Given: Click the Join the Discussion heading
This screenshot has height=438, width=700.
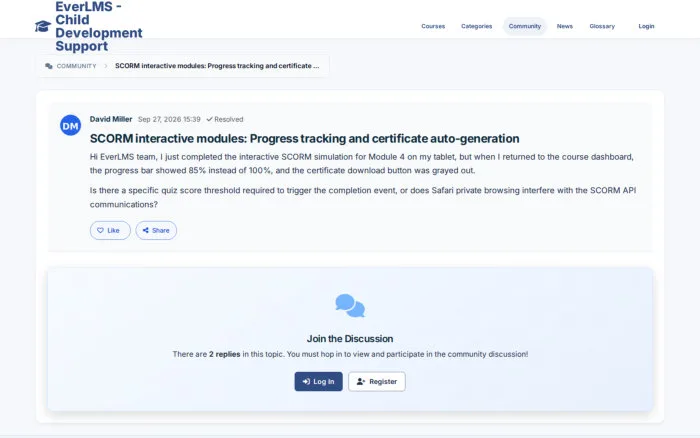Looking at the screenshot, I should (350, 339).
